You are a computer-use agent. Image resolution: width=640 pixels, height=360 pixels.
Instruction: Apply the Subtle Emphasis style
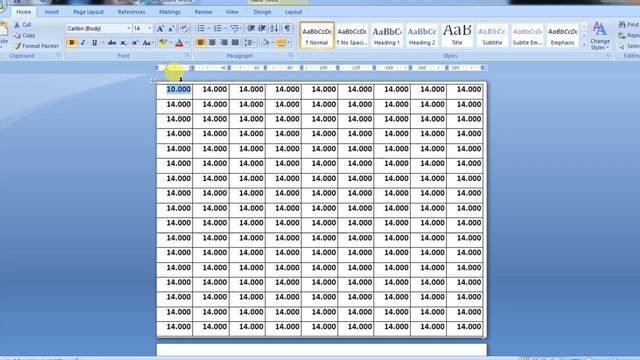pyautogui.click(x=527, y=36)
